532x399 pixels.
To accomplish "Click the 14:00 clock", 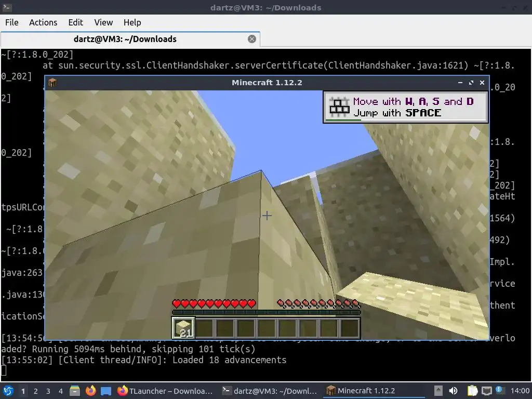I will click(x=520, y=391).
